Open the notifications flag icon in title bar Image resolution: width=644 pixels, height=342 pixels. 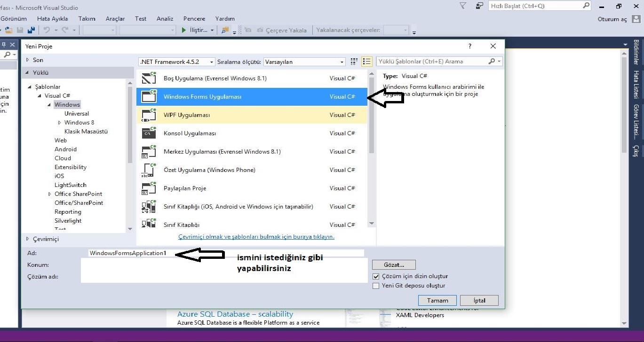tap(463, 6)
